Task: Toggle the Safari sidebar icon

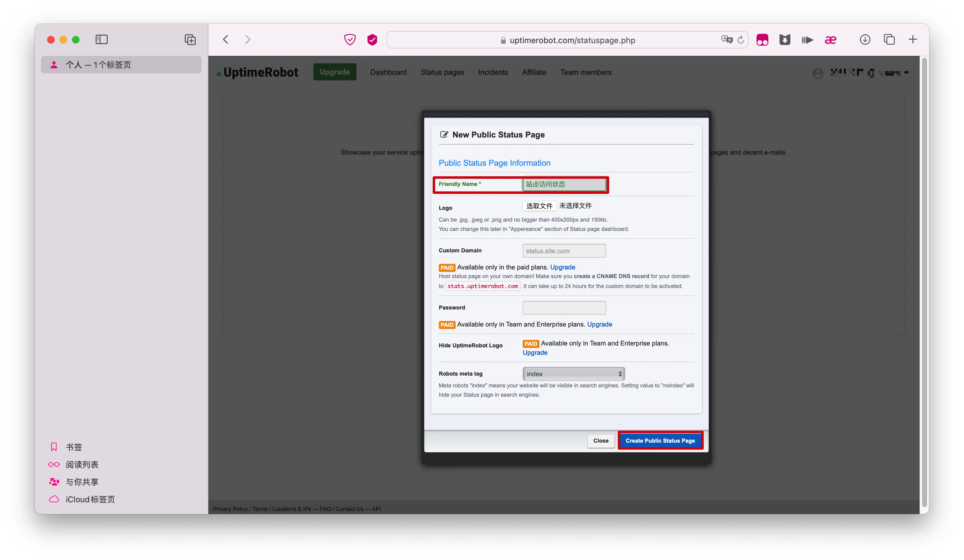Action: coord(101,39)
